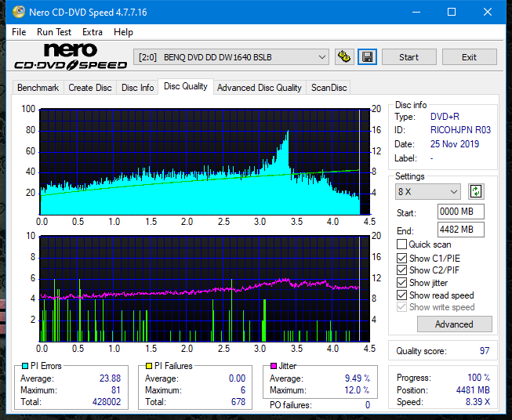Click the yellow PI Failures legend swatch

(149, 366)
